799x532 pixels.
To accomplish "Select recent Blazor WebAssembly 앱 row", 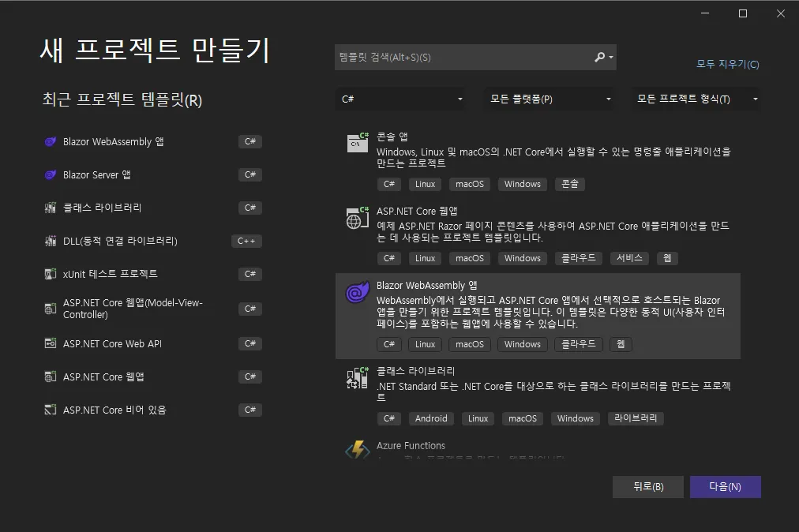I will pos(153,141).
